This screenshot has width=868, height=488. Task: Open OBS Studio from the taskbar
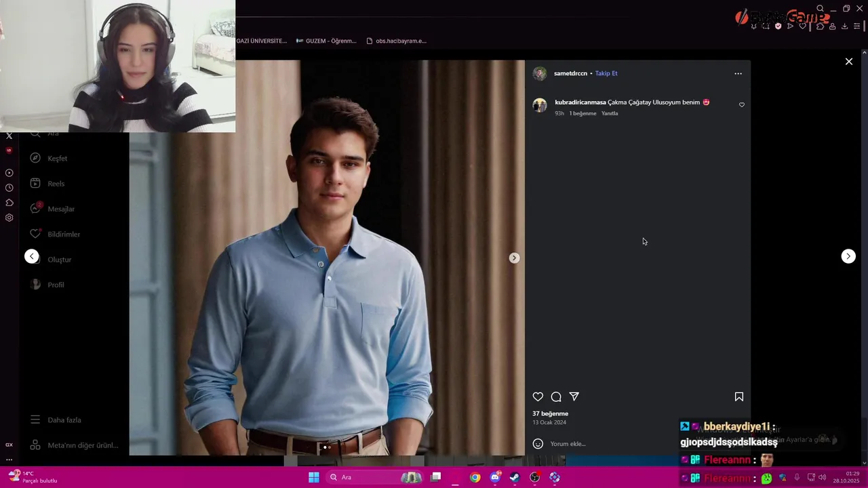(534, 477)
